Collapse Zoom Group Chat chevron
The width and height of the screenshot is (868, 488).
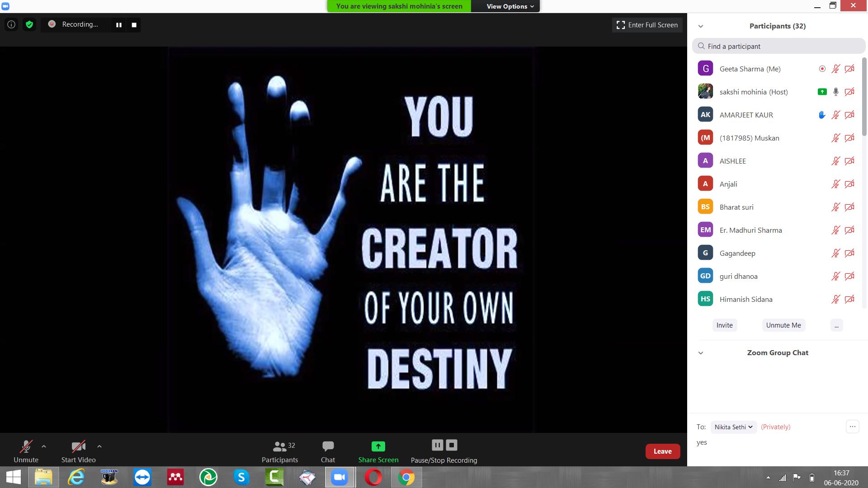(701, 353)
